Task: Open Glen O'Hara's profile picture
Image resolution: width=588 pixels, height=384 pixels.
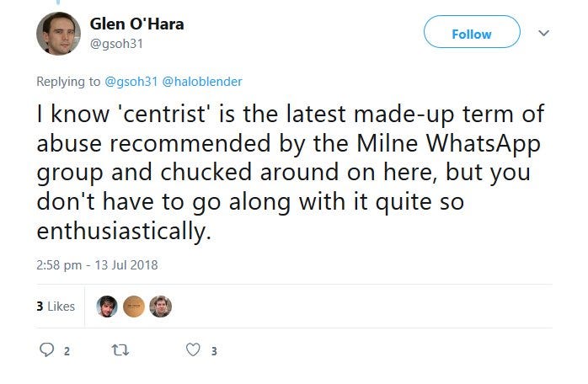Action: click(58, 34)
